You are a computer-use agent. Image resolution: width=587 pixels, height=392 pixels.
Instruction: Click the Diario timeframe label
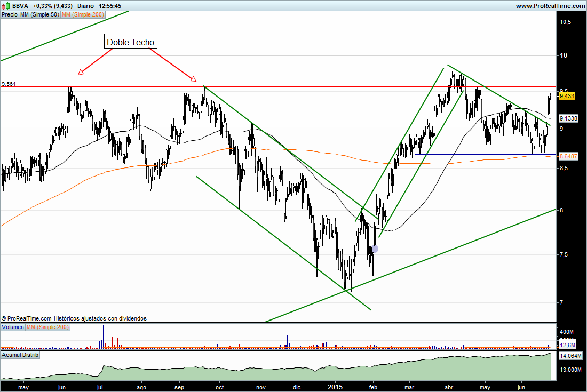(85, 6)
